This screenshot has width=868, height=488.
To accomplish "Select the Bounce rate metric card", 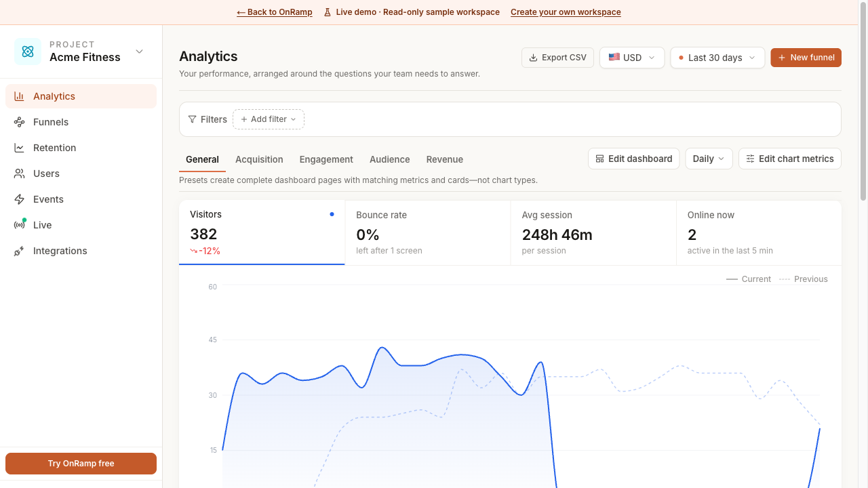I will click(x=428, y=232).
